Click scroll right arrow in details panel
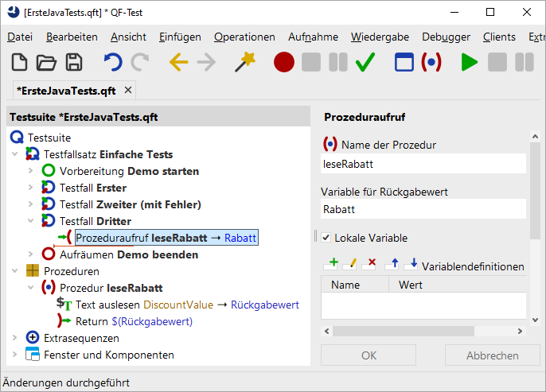 pyautogui.click(x=520, y=331)
